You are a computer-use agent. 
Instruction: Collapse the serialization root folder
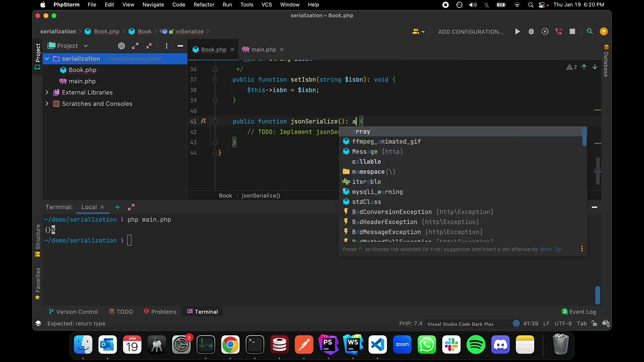point(47,59)
